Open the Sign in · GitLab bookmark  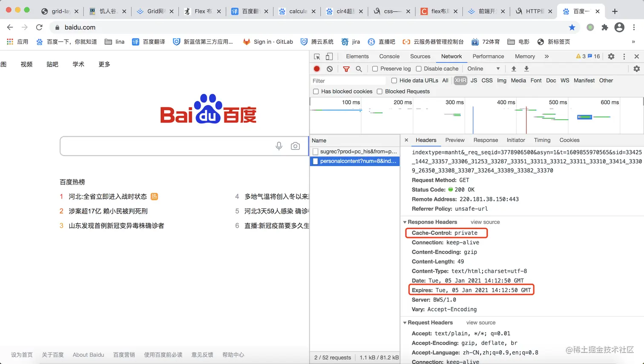click(268, 42)
